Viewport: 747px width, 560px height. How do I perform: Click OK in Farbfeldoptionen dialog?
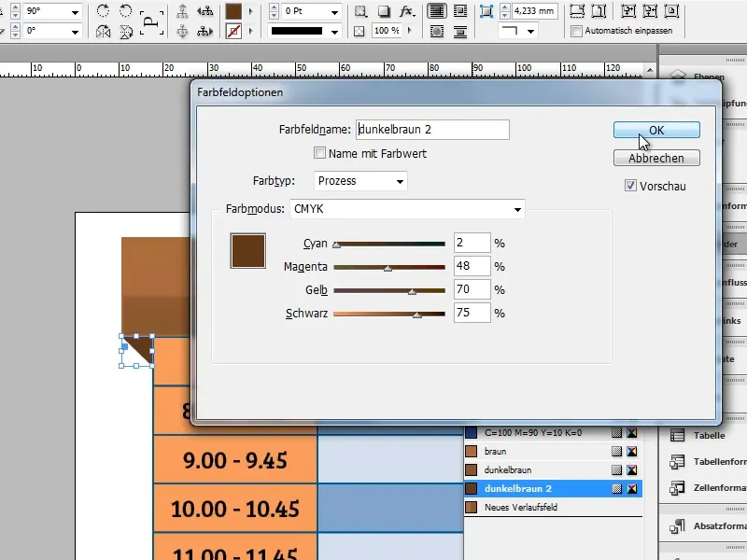click(x=656, y=130)
